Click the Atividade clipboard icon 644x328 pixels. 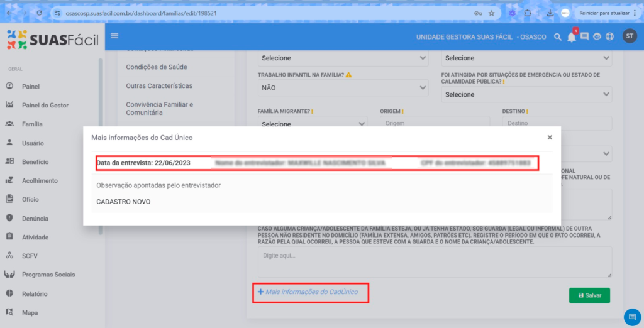point(9,237)
